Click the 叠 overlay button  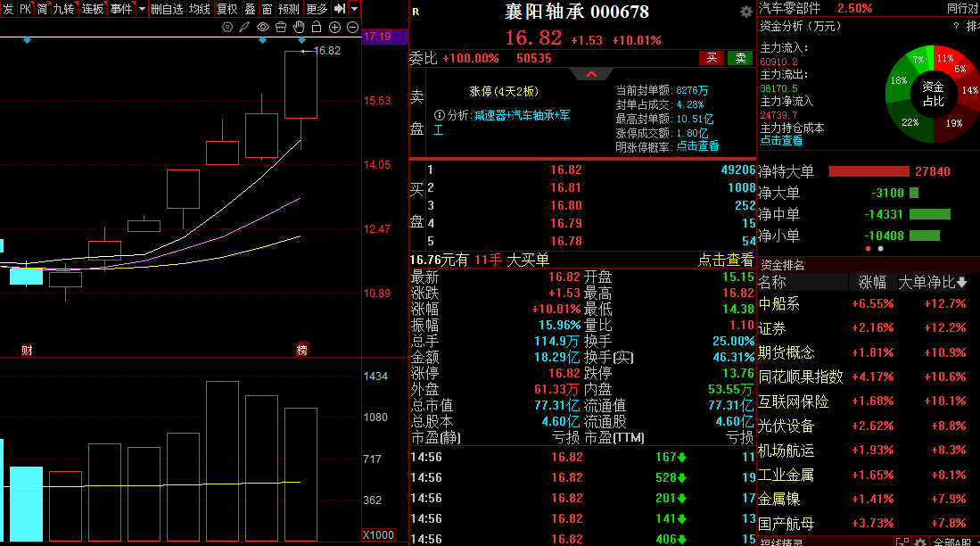250,9
